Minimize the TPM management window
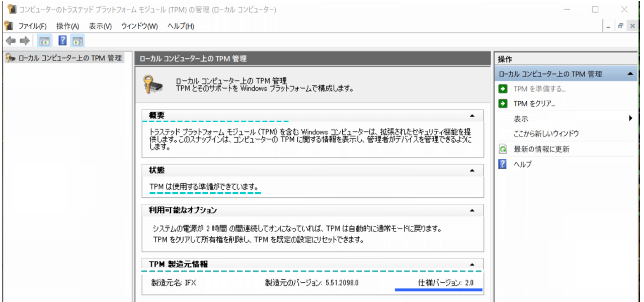The height and width of the screenshot is (302, 644). [x=567, y=10]
